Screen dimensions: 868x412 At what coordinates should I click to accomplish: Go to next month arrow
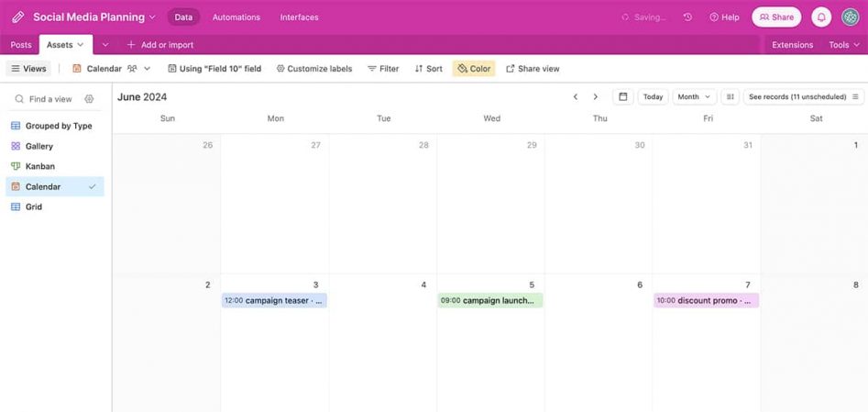[596, 96]
